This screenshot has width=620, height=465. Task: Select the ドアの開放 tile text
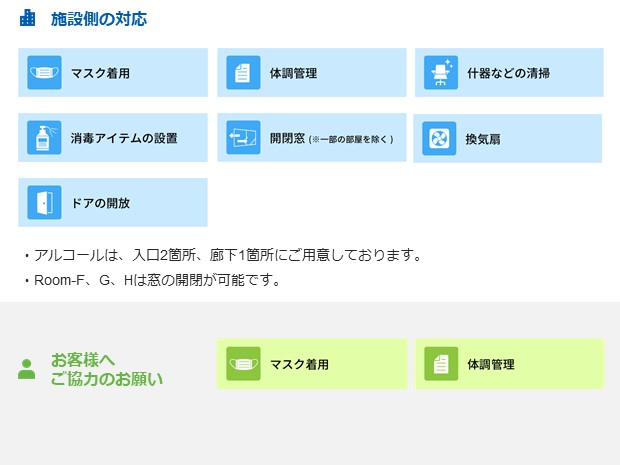(100, 203)
